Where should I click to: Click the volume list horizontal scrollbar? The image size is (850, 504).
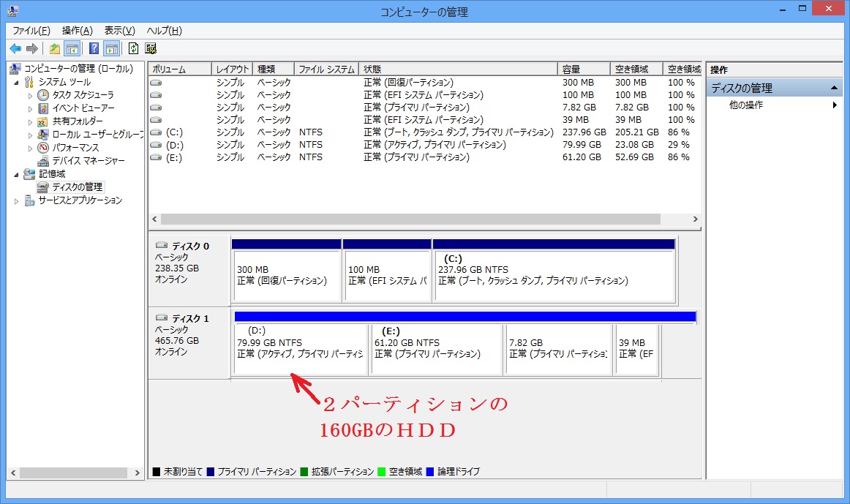pyautogui.click(x=410, y=219)
